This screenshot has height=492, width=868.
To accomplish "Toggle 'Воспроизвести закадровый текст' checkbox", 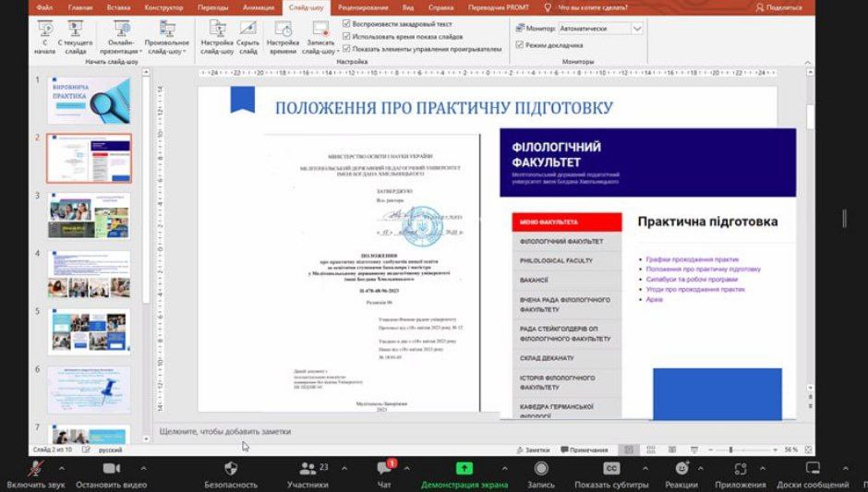I will [x=346, y=23].
